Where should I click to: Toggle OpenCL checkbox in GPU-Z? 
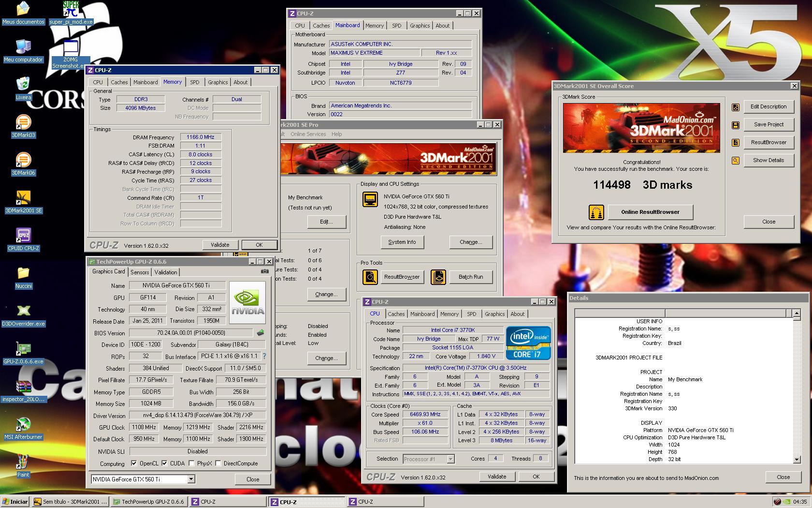click(x=134, y=463)
